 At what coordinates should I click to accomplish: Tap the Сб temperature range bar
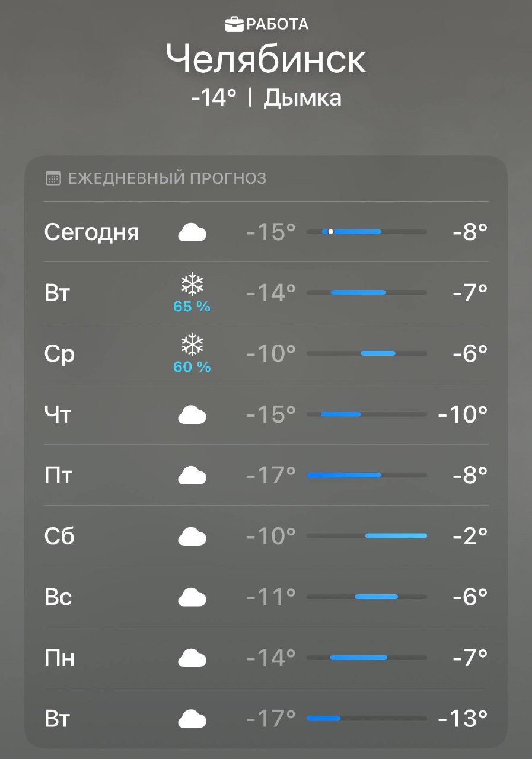[367, 536]
